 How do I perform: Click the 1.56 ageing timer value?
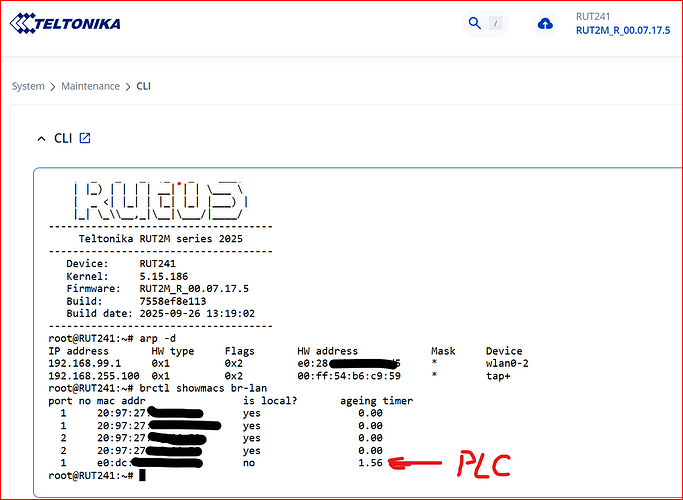click(x=370, y=463)
